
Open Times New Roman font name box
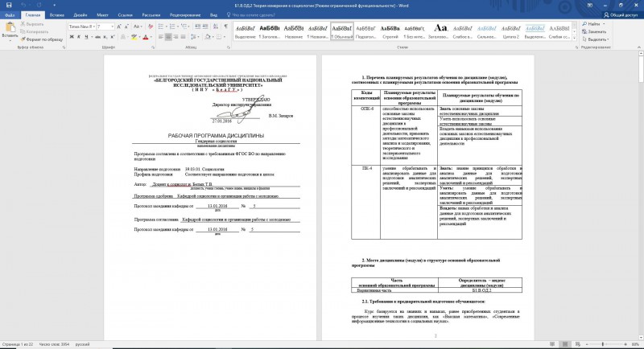[82, 27]
